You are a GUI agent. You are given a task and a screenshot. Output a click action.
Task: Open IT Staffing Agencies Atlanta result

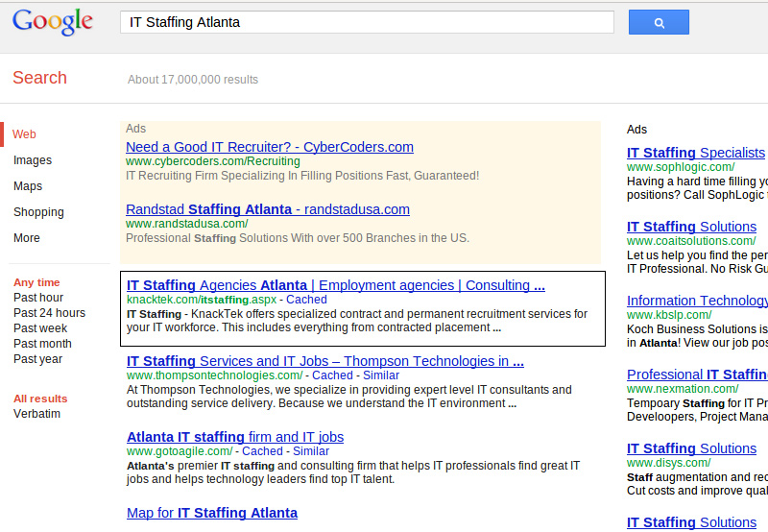coord(335,285)
